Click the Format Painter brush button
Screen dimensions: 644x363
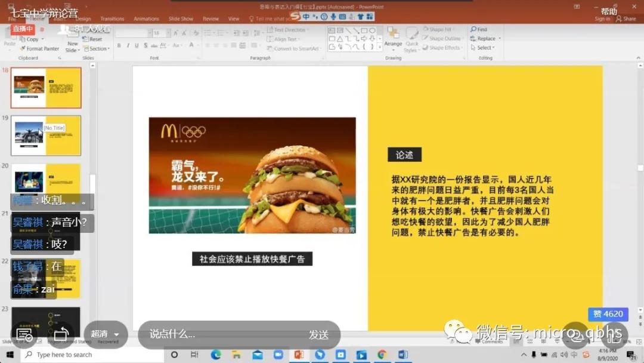39,48
